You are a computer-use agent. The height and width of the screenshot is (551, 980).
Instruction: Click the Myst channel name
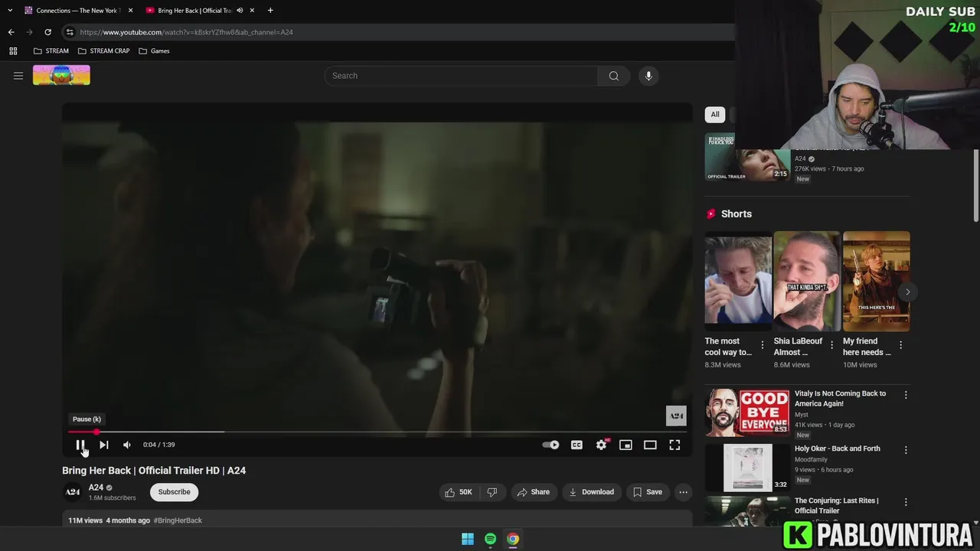801,415
